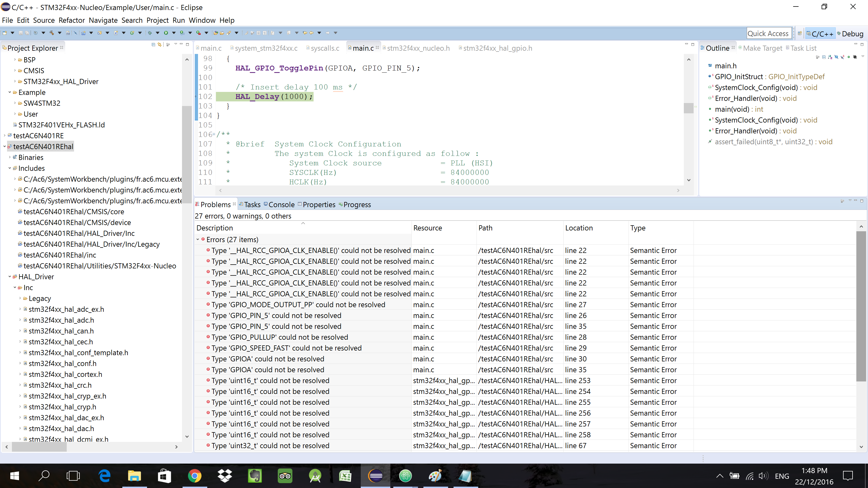
Task: Click the New toolbar icon
Action: click(x=5, y=33)
